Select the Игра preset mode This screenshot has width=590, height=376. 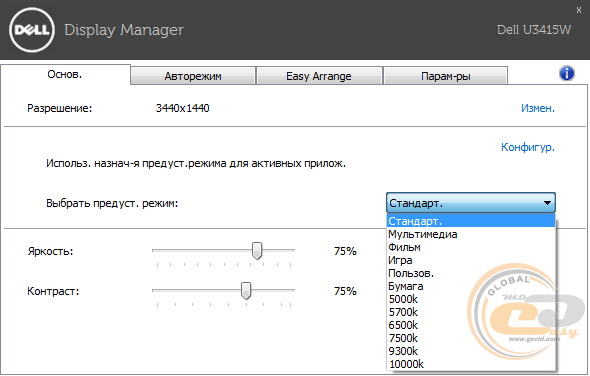click(471, 260)
